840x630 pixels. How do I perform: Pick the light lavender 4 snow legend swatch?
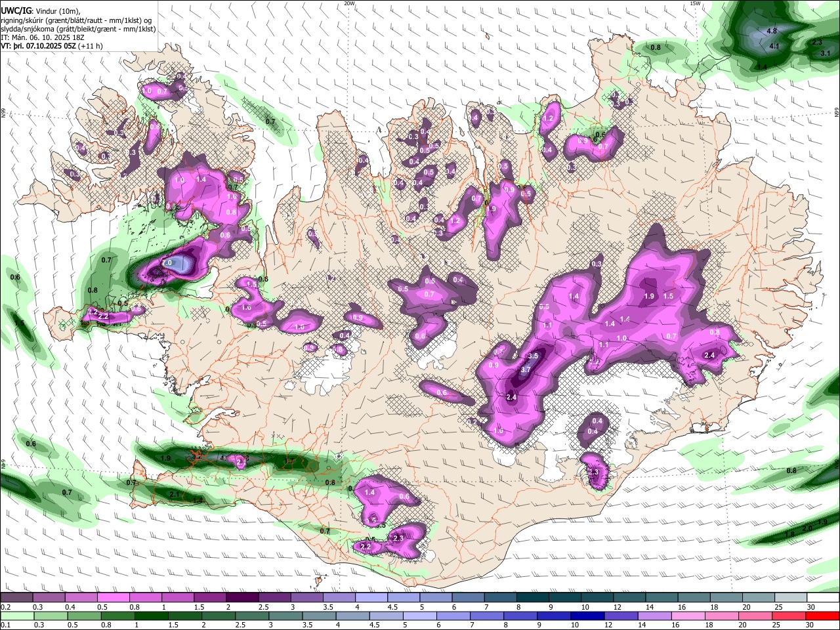pos(371,598)
